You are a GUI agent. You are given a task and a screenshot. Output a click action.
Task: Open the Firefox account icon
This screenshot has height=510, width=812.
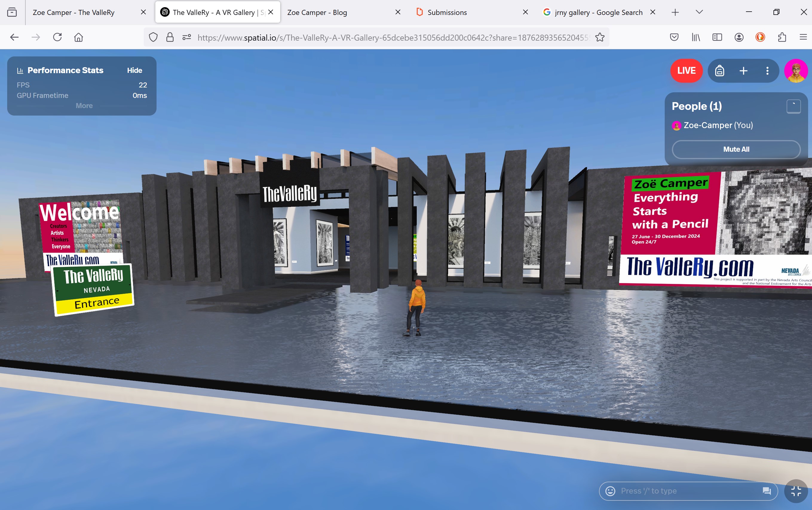click(739, 37)
